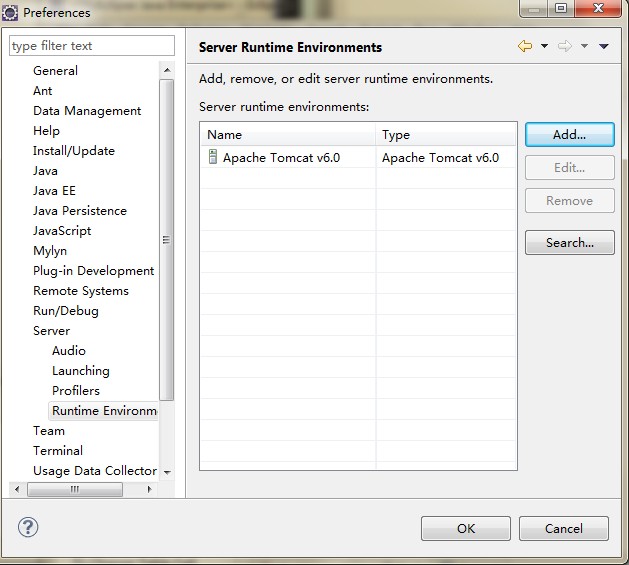This screenshot has height=565, width=629.
Task: Open Install/Update preferences
Action: [x=74, y=151]
